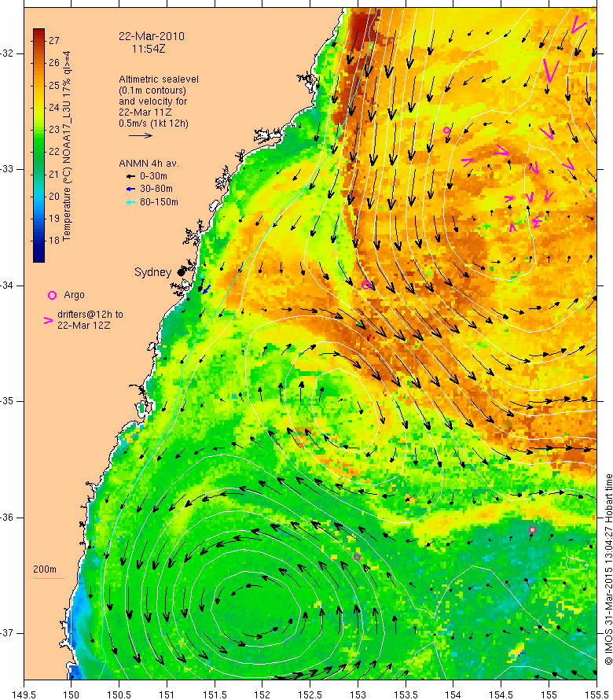Click the 0.5m/s velocity scale arrow
This screenshot has height=700, width=613.
point(141,135)
